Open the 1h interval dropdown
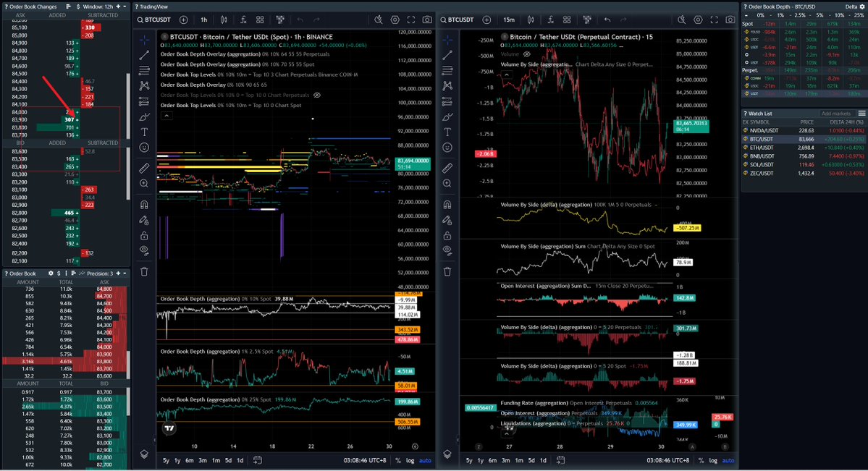Viewport: 868px width, 471px height. tap(203, 20)
